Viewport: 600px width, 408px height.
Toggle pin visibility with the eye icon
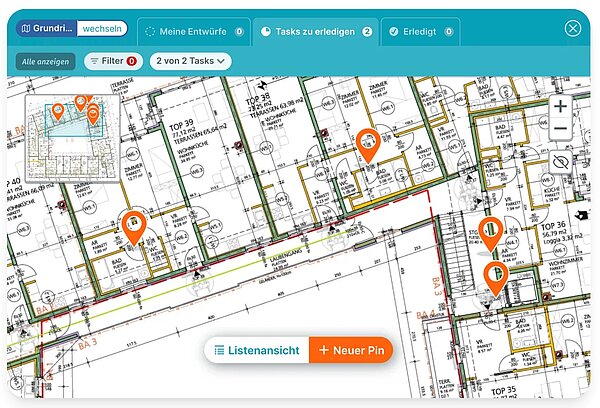(x=560, y=162)
